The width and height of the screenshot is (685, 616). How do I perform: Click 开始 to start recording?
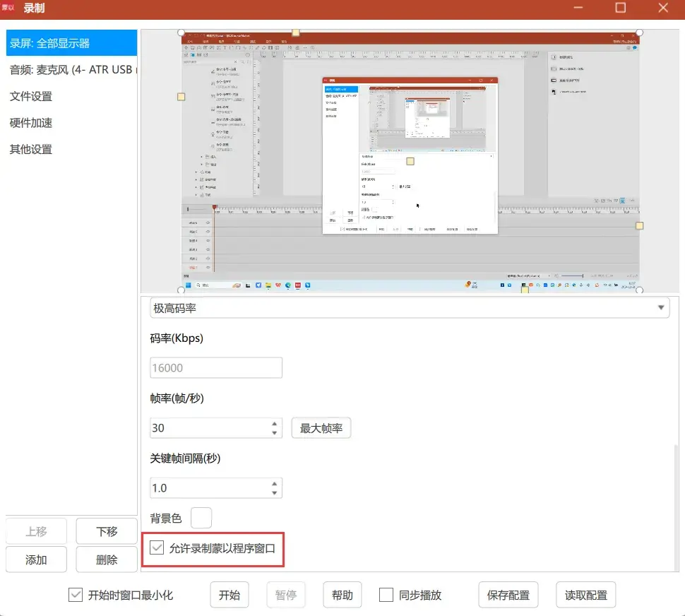coord(230,595)
